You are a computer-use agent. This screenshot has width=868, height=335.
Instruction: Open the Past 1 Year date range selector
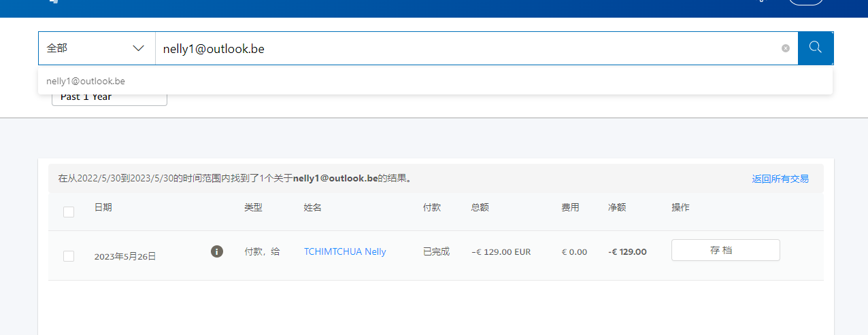(x=110, y=98)
